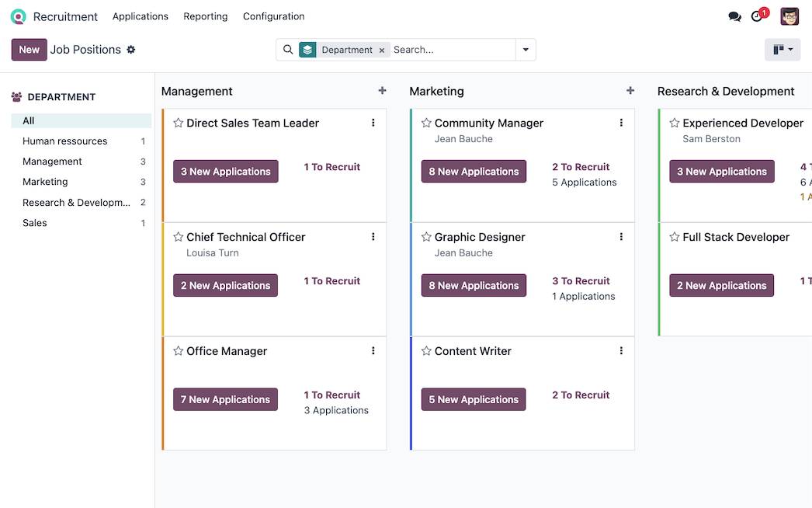Open the Configuration menu
The height and width of the screenshot is (508, 812).
pos(273,16)
